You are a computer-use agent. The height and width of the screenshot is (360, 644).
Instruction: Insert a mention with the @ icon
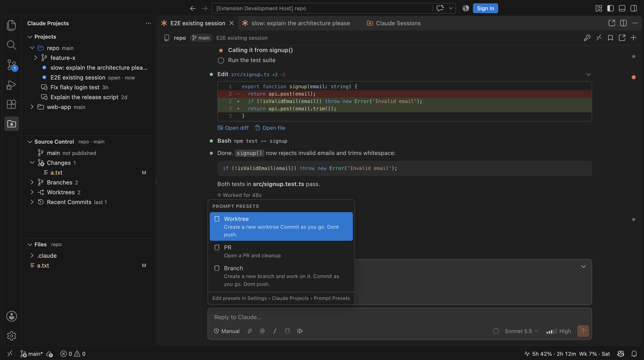point(263,331)
